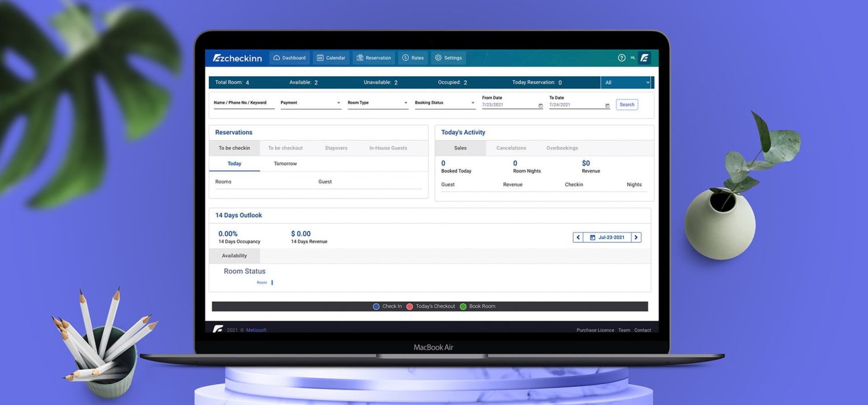This screenshot has height=405, width=868.
Task: Click the $0 Revenue value
Action: point(586,163)
